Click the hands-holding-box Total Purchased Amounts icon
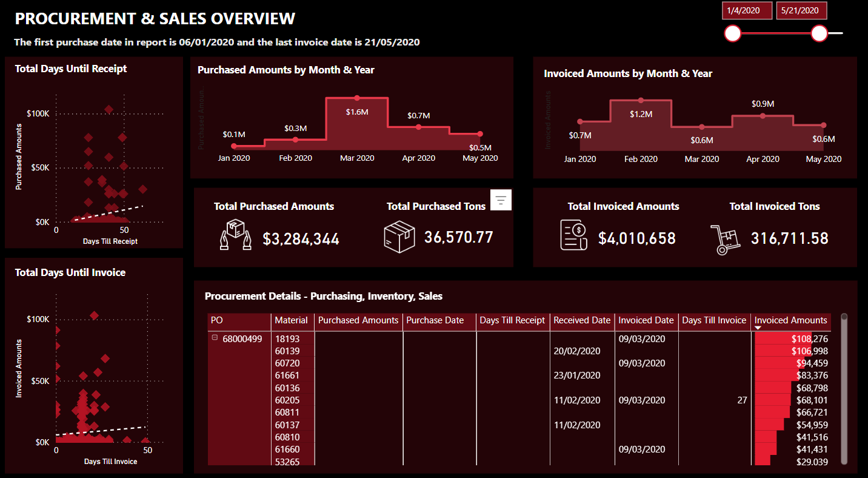Viewport: 868px width, 478px height. (234, 236)
